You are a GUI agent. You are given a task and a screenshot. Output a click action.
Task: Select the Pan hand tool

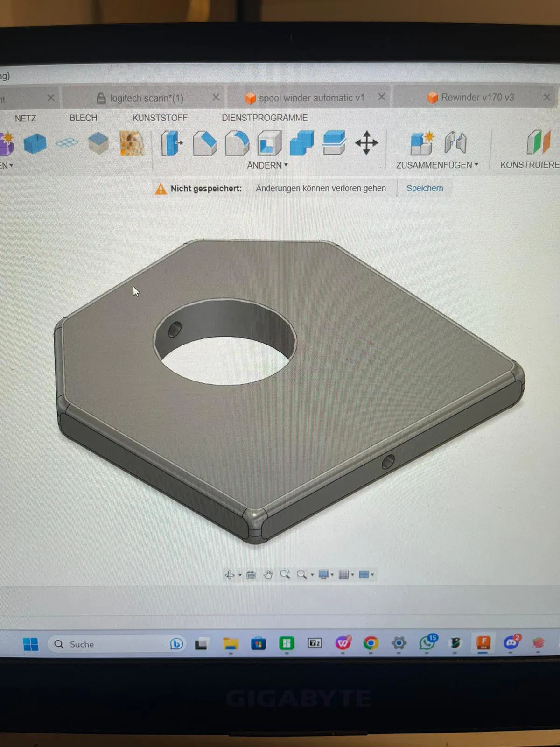(x=268, y=575)
